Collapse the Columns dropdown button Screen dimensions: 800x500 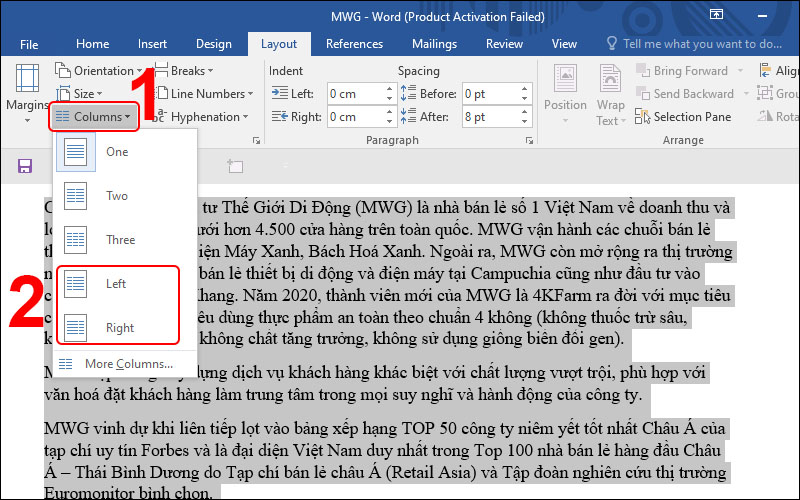[x=94, y=117]
